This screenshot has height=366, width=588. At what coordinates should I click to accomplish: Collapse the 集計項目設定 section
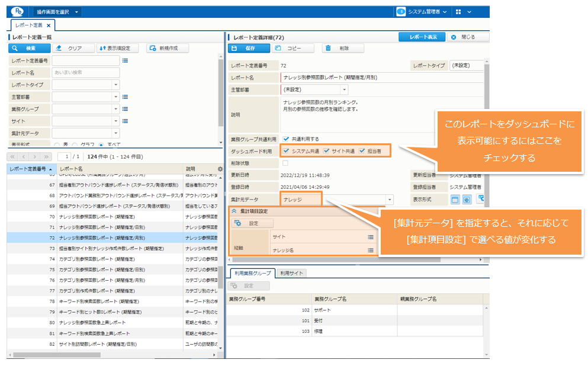coord(234,211)
